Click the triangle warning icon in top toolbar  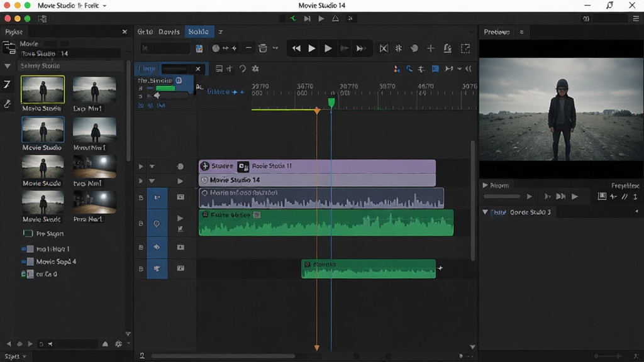coord(335,18)
